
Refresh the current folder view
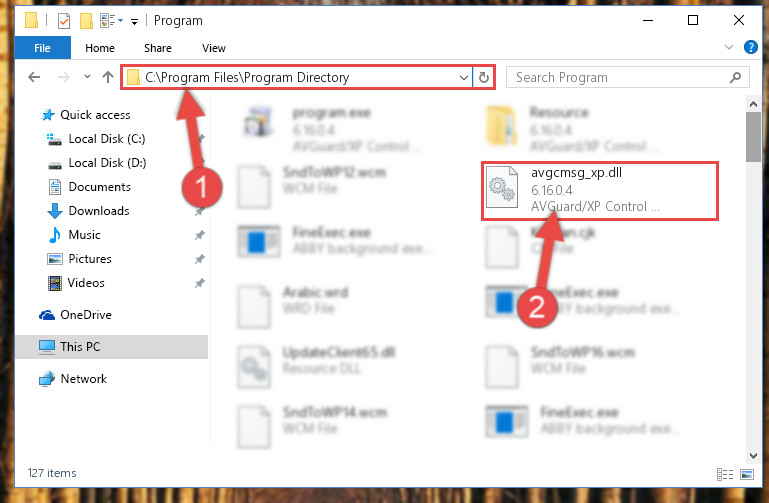point(484,77)
